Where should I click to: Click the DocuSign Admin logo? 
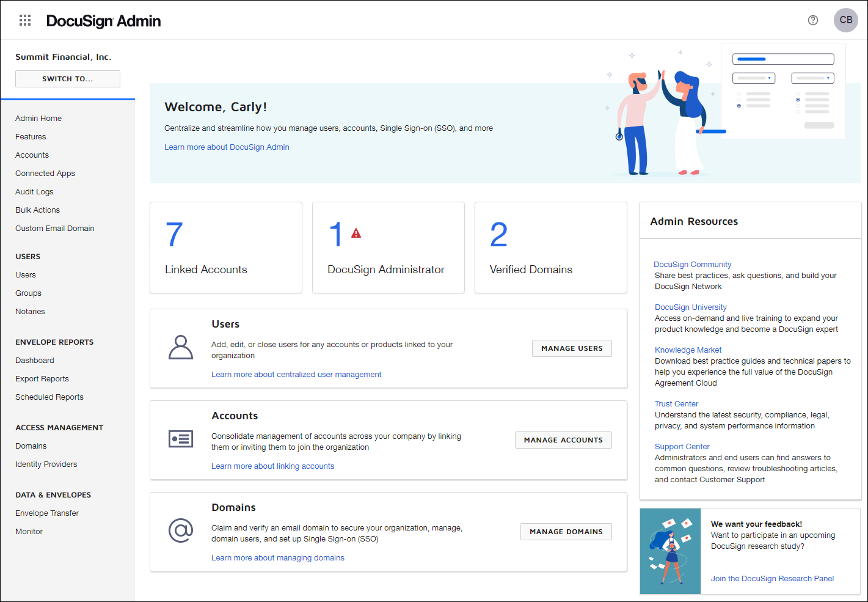point(103,21)
